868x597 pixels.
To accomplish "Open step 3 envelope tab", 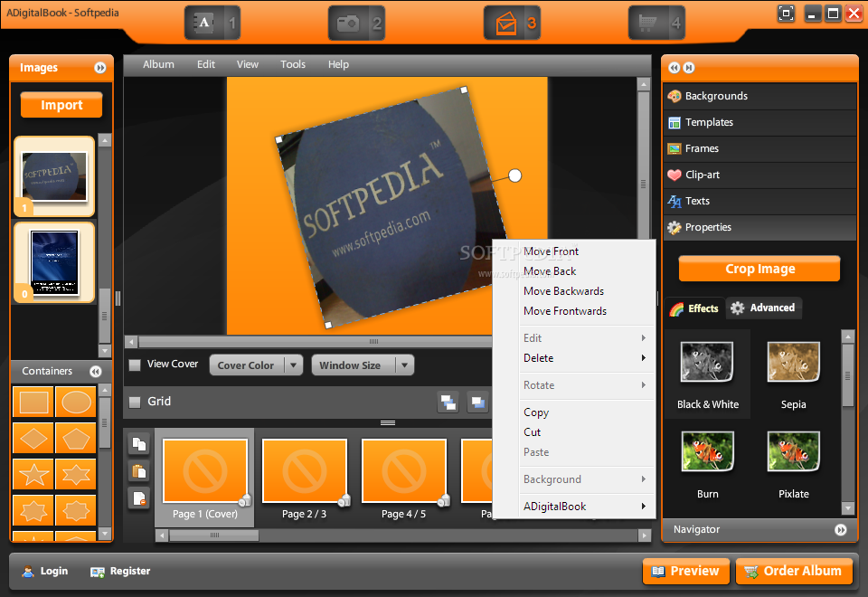I will [x=512, y=23].
